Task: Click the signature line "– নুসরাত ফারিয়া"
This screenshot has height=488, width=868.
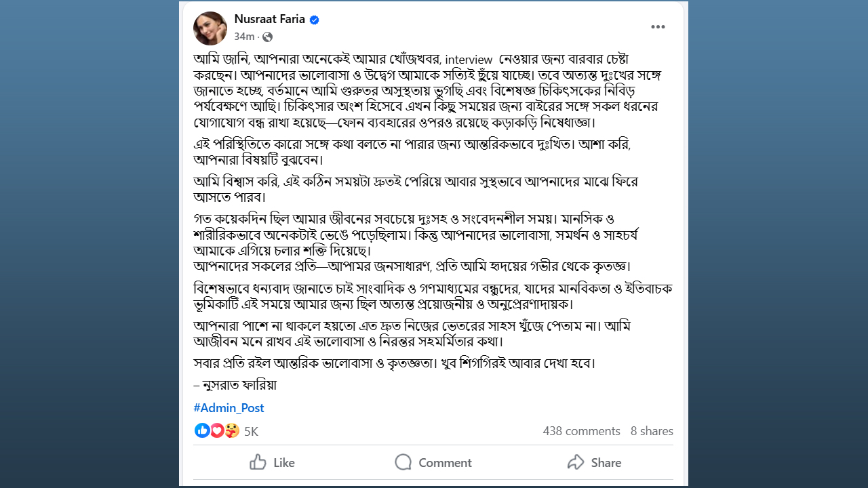Action: (x=235, y=385)
